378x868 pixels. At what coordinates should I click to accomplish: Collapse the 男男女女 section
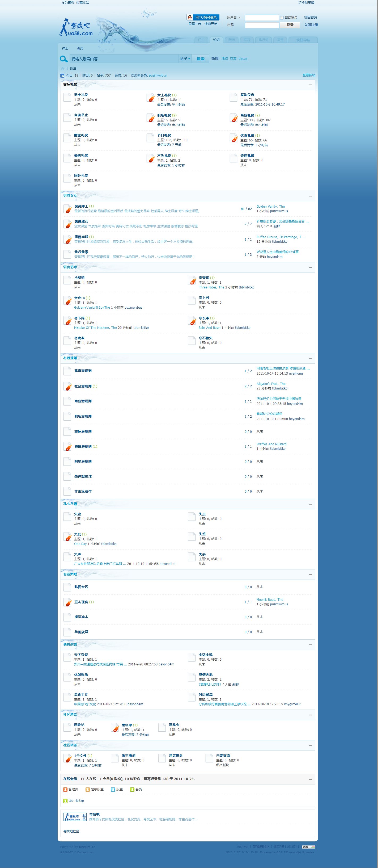click(x=310, y=196)
